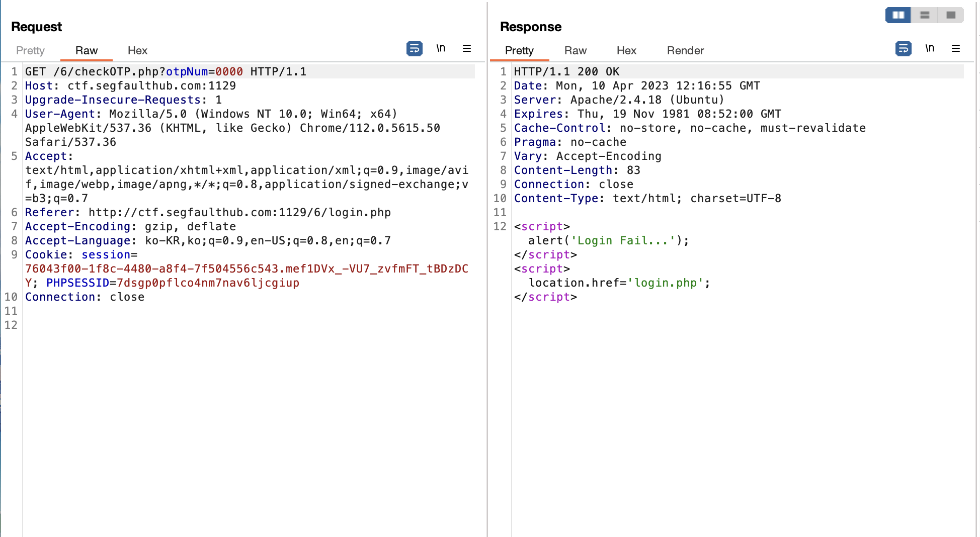Click the Cache-Control header line
Viewport: 980px width, 537px height.
coord(690,128)
